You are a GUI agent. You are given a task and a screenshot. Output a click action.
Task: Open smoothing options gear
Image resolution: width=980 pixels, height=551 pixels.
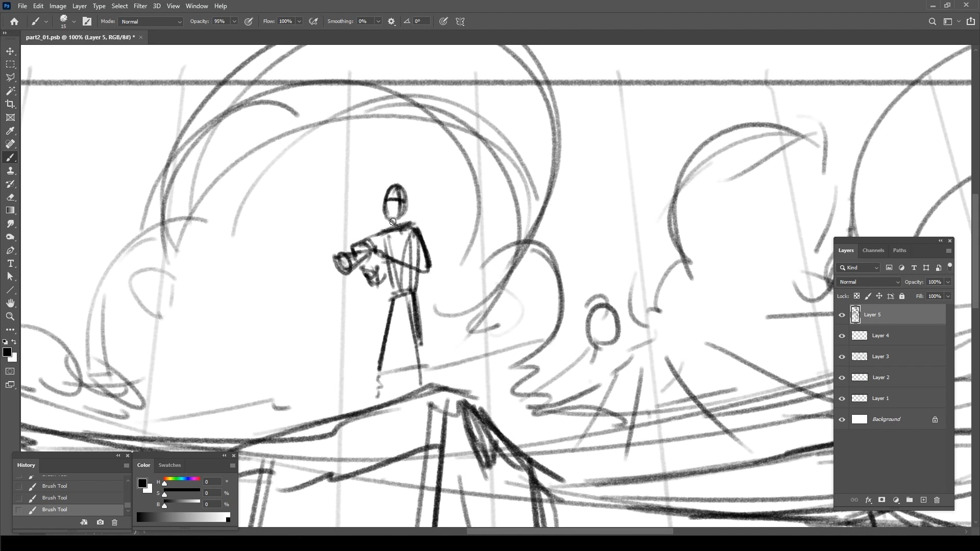tap(391, 21)
